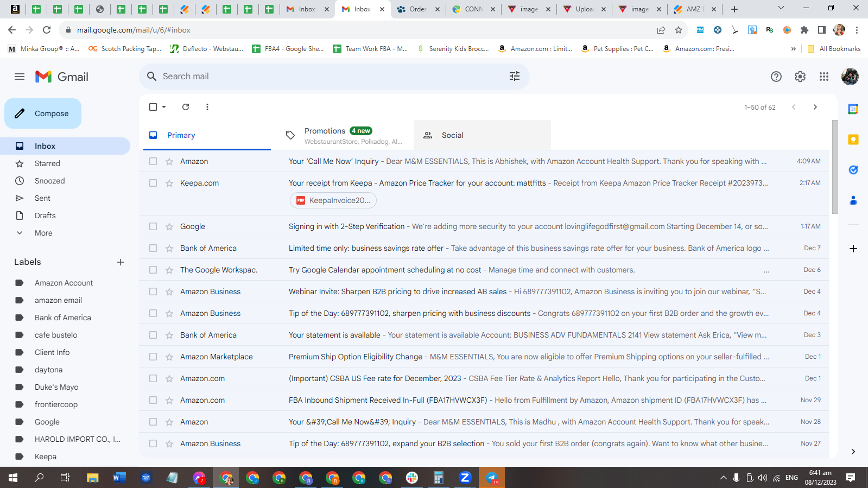Go to the older messages page arrow

tap(815, 107)
